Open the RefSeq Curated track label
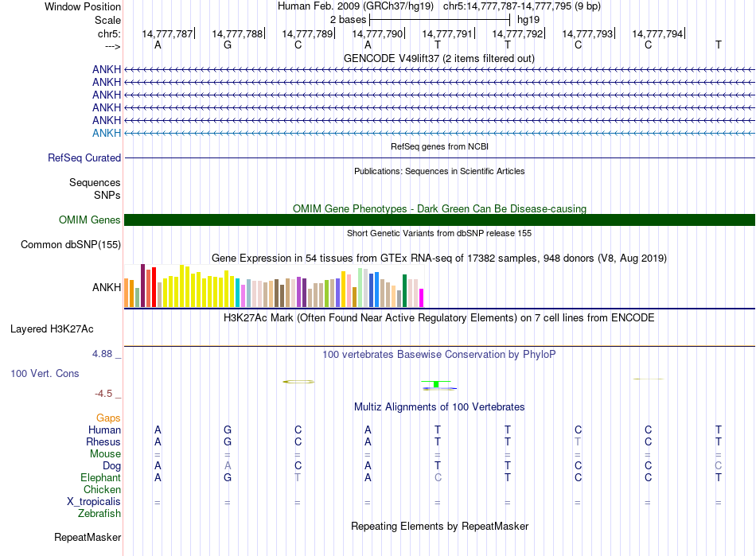 pos(84,158)
